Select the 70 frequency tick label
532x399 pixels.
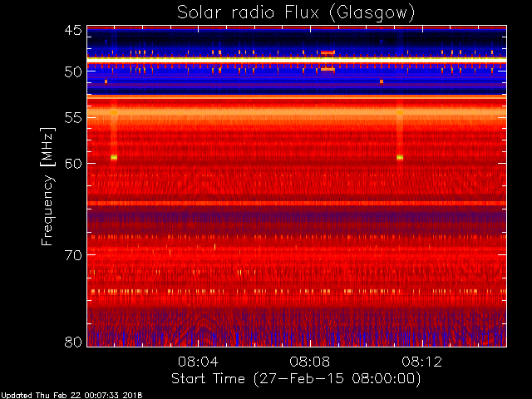pyautogui.click(x=73, y=255)
